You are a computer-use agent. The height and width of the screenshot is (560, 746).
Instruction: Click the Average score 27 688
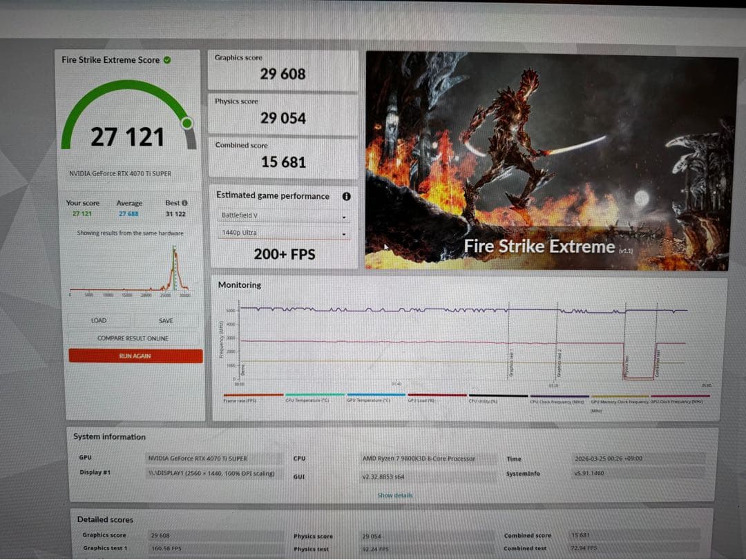128,214
